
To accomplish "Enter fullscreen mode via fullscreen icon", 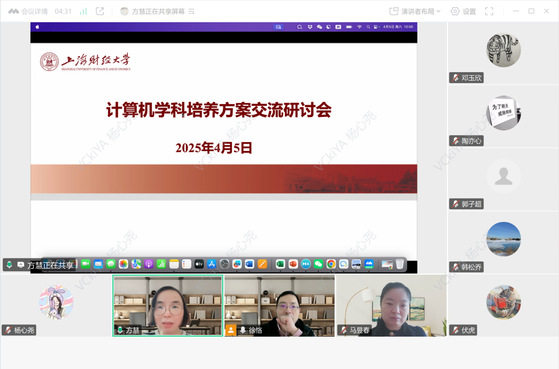I will (489, 11).
